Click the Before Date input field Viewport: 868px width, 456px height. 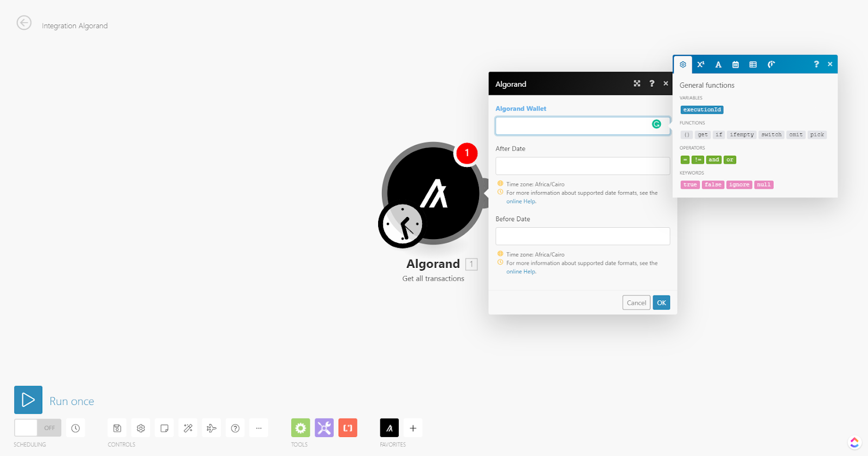click(583, 236)
